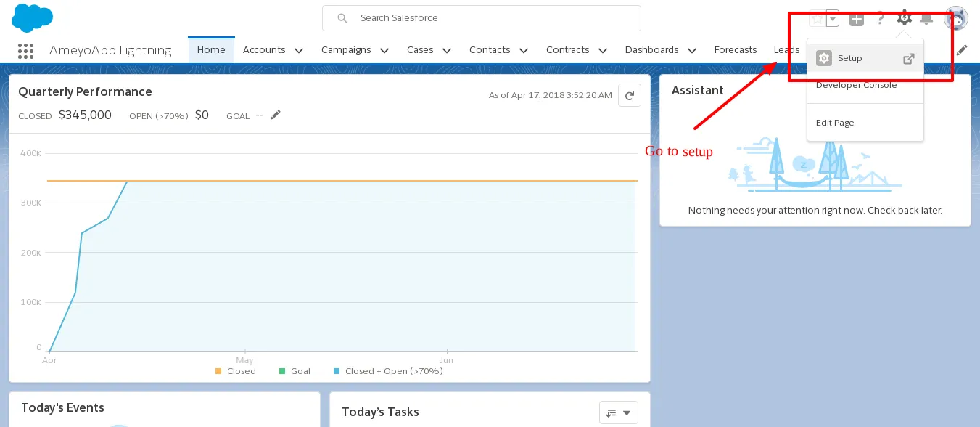Click the Salesforce cloud logo
980x427 pixels.
click(x=32, y=18)
